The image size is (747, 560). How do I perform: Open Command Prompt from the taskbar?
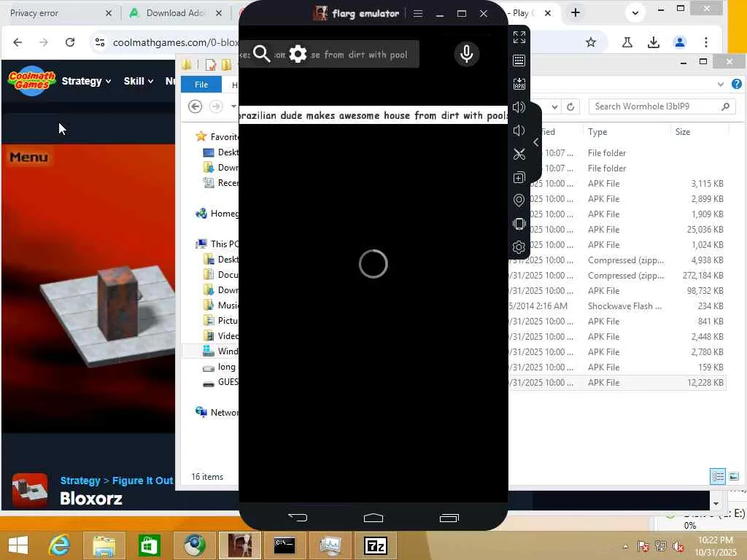pos(285,545)
